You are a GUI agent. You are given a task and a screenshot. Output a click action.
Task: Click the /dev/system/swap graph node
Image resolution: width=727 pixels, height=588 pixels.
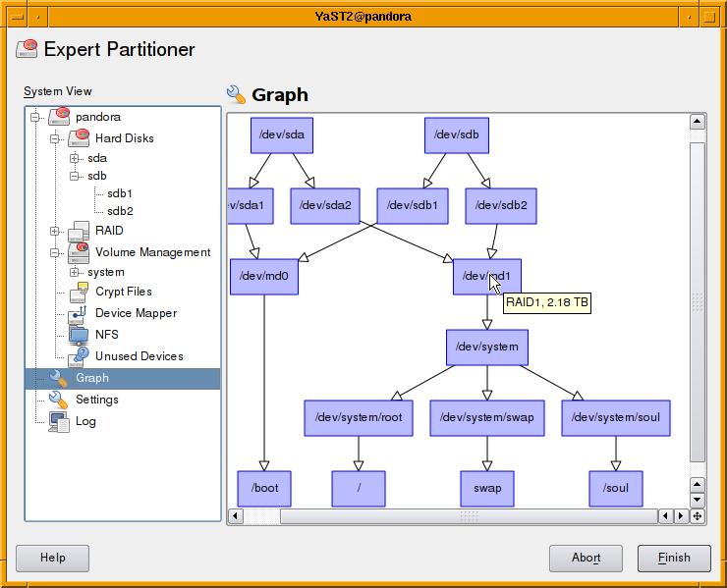487,418
